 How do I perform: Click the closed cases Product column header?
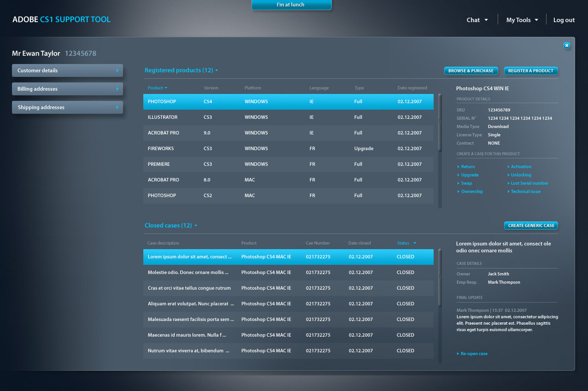[249, 243]
